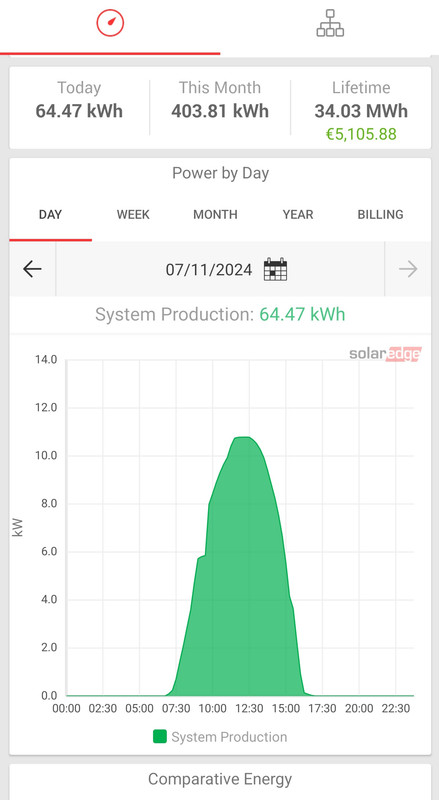The width and height of the screenshot is (439, 800).
Task: Tap the 22:30 x-axis label
Action: (396, 709)
